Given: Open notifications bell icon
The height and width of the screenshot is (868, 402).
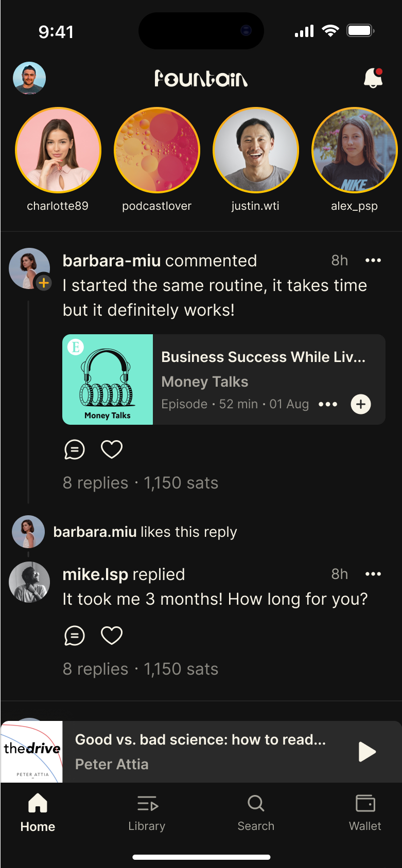Looking at the screenshot, I should [373, 78].
